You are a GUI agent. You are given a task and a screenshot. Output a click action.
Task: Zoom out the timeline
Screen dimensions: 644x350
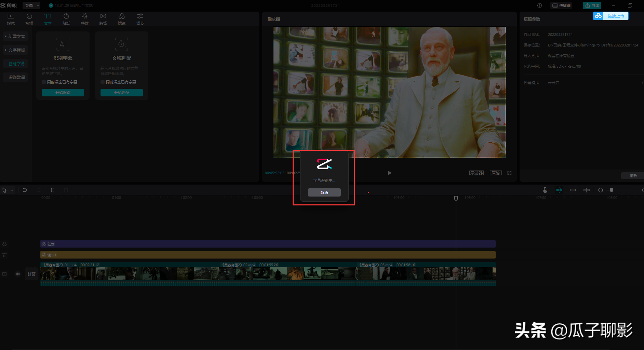(x=601, y=190)
